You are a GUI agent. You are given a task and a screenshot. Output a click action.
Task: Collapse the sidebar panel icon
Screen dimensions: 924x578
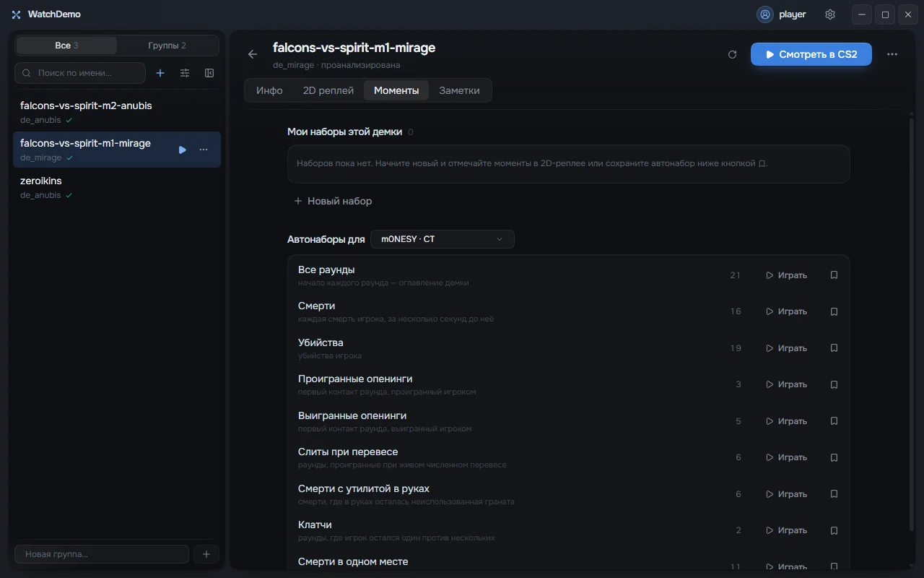pos(209,73)
